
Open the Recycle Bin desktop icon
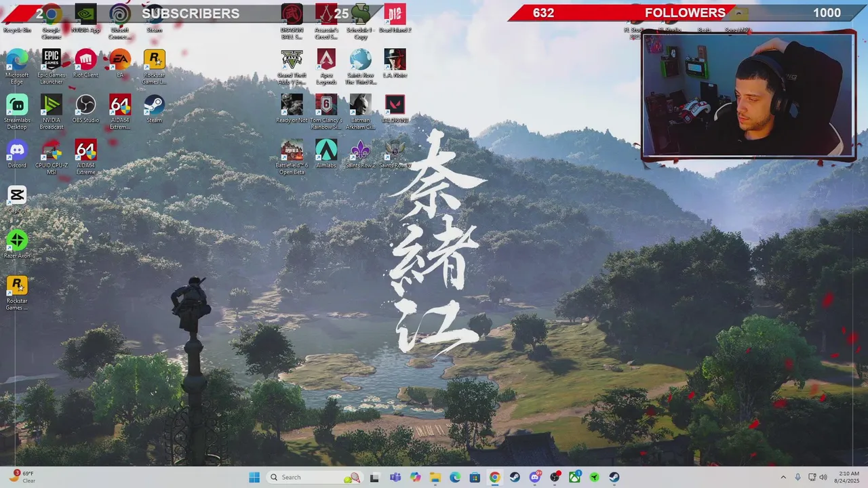[x=17, y=19]
